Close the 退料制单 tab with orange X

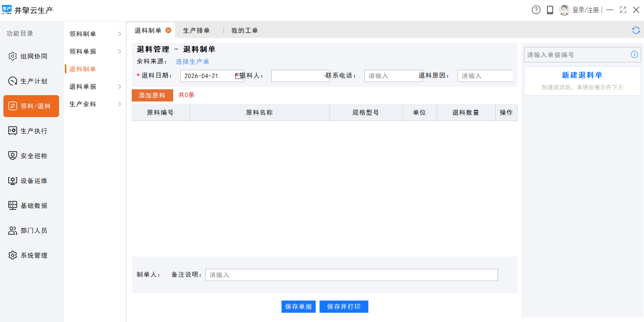pyautogui.click(x=168, y=30)
